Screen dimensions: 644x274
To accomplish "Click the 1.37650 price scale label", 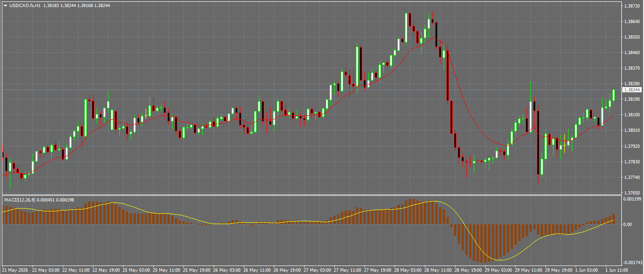I will click(631, 193).
